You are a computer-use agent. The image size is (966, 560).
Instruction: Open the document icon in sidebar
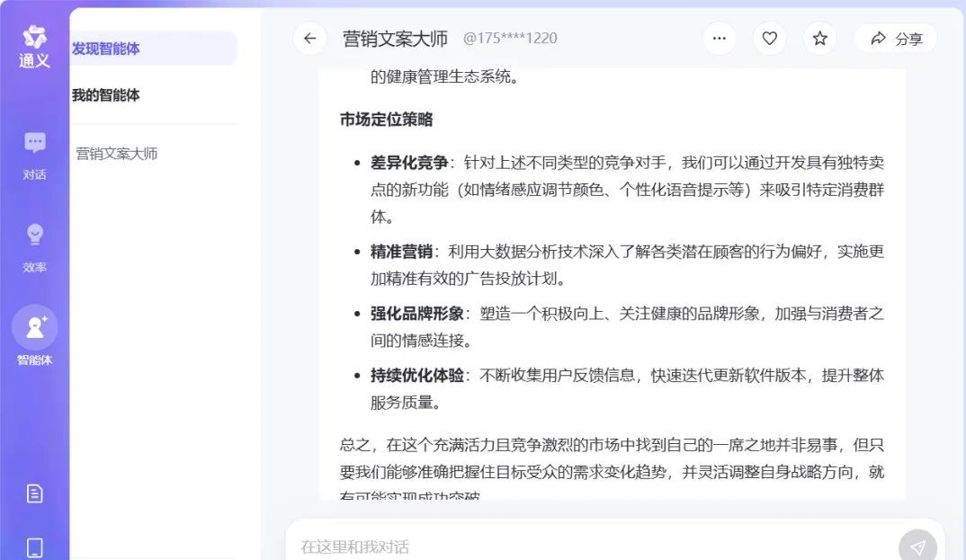(34, 493)
